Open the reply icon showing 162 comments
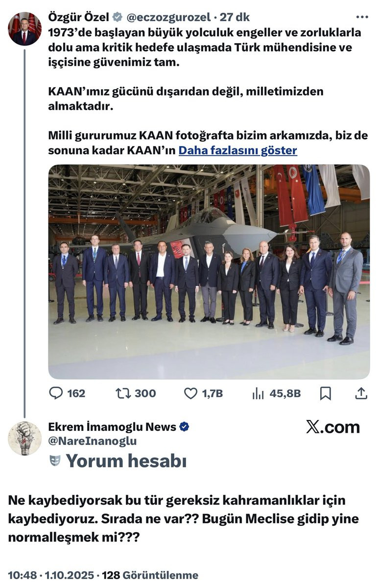Viewport: 378px width, 588px height. pos(57,393)
